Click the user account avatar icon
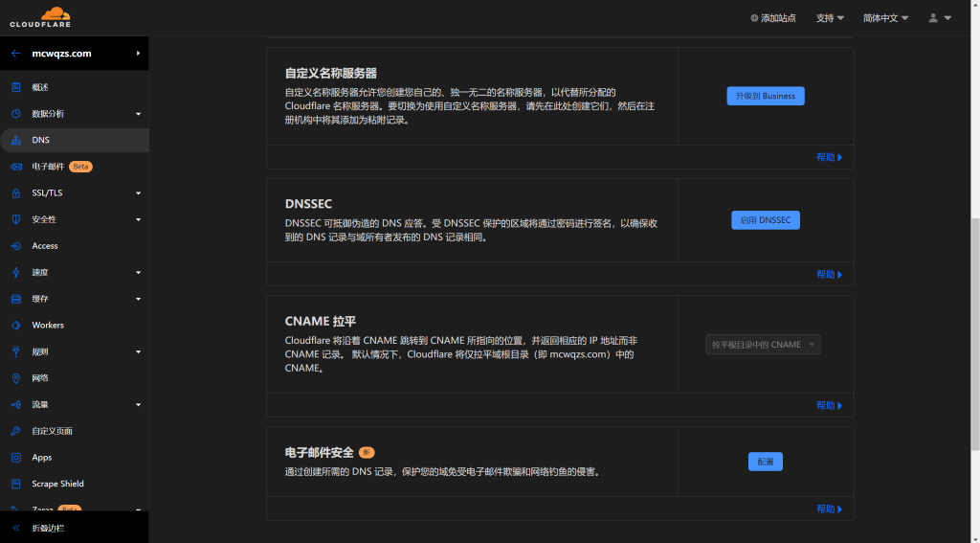This screenshot has width=980, height=543. point(933,18)
